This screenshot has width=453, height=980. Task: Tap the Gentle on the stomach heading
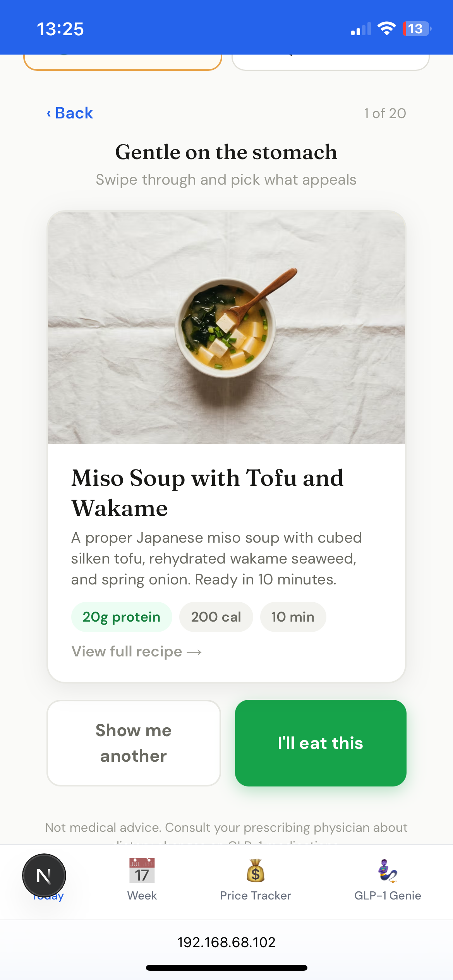(x=226, y=152)
